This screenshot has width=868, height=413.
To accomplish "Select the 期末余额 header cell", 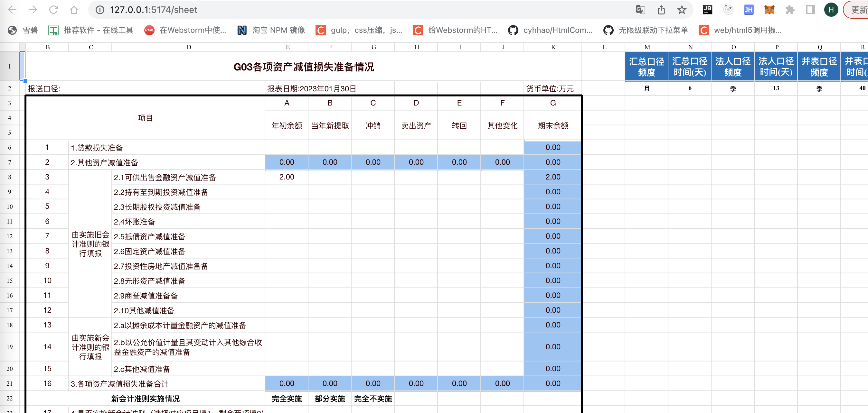I will click(553, 125).
